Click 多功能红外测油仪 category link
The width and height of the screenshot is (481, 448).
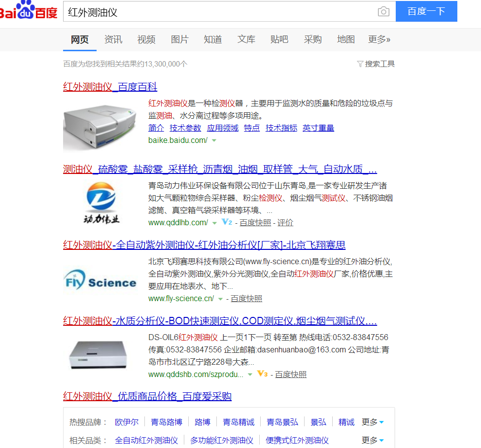point(222,440)
